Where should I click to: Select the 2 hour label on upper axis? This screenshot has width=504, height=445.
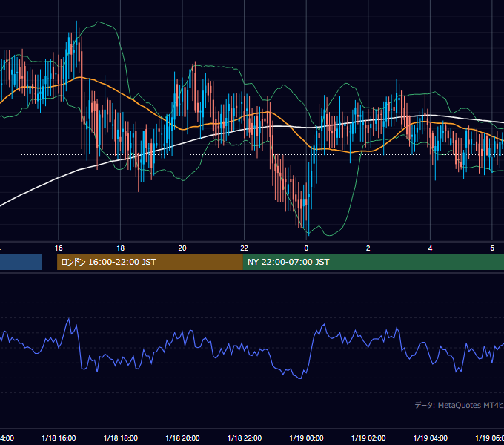click(368, 248)
